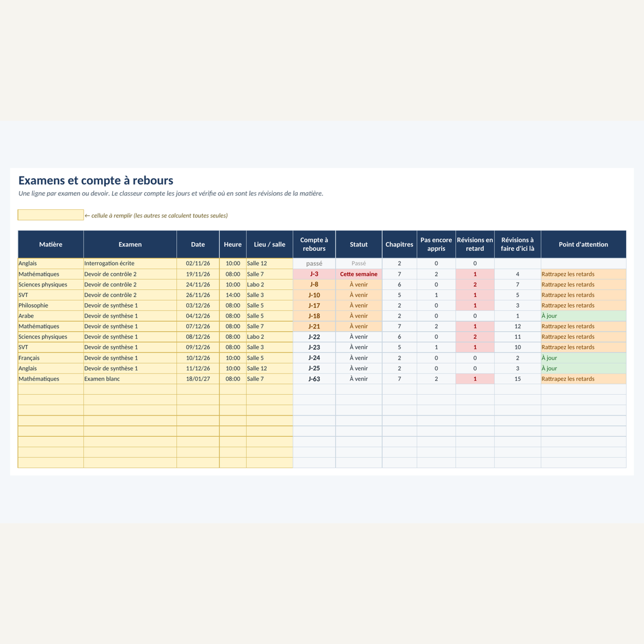The image size is (644, 644).
Task: Click the 'Arabe' subject cell
Action: click(x=51, y=316)
